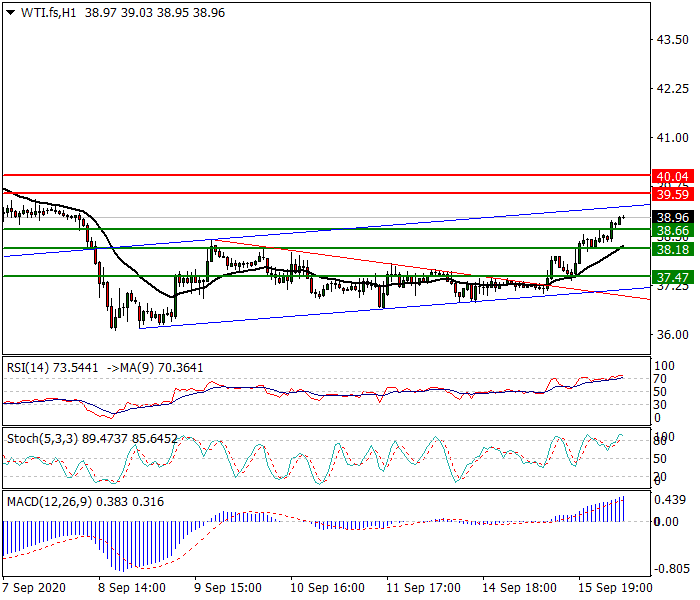Open the chart dropdown triangle beside WTI.fs
Screen dimensions: 700x600
[x=11, y=13]
